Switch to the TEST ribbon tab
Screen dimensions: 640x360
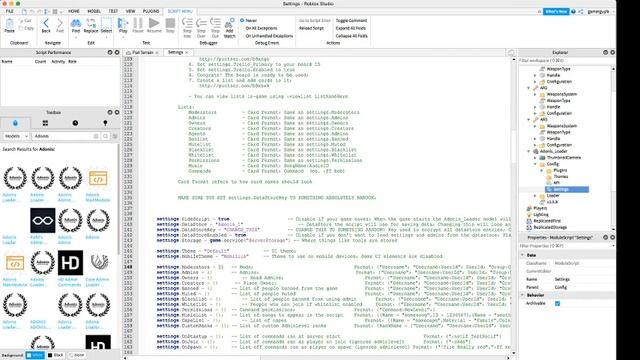[113, 11]
